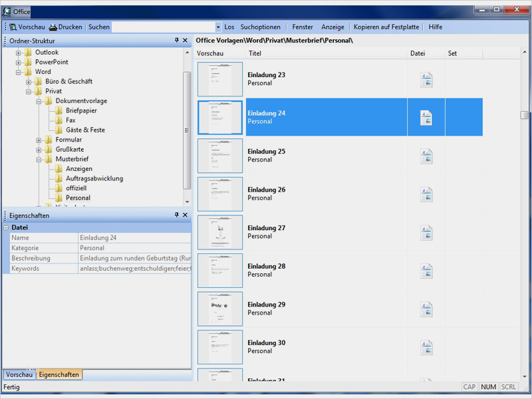Click the Einladung 27 preview thumbnail
This screenshot has height=399, width=532.
point(220,232)
